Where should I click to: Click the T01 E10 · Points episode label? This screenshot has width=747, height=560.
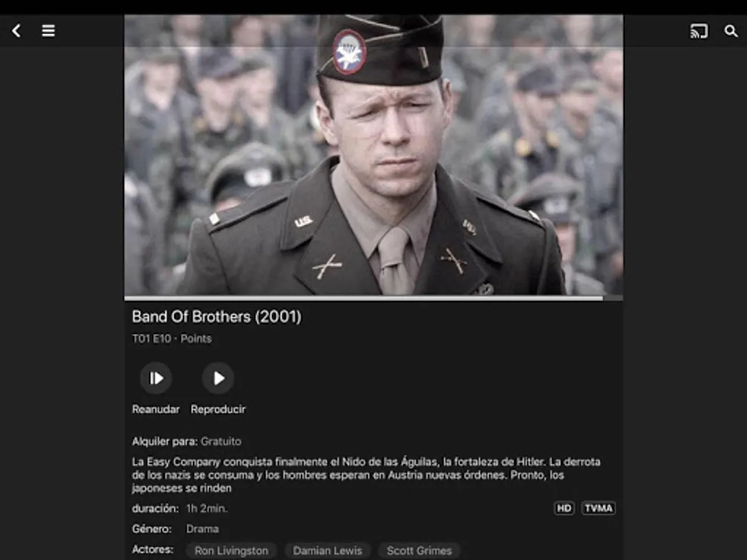tap(172, 338)
